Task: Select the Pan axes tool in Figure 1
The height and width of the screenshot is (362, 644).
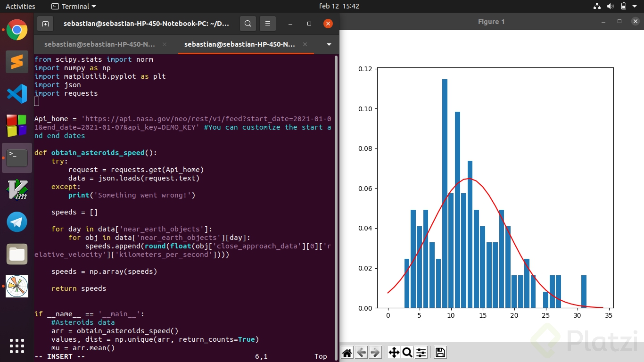Action: pyautogui.click(x=394, y=352)
